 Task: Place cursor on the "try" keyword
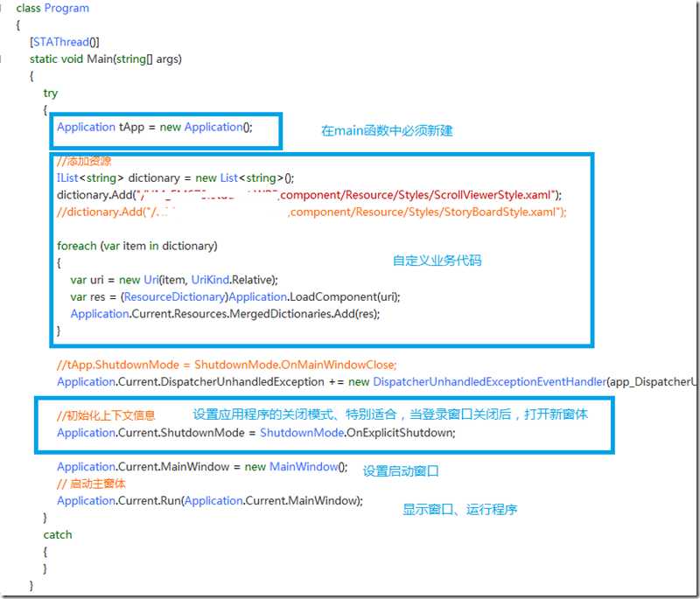click(51, 94)
